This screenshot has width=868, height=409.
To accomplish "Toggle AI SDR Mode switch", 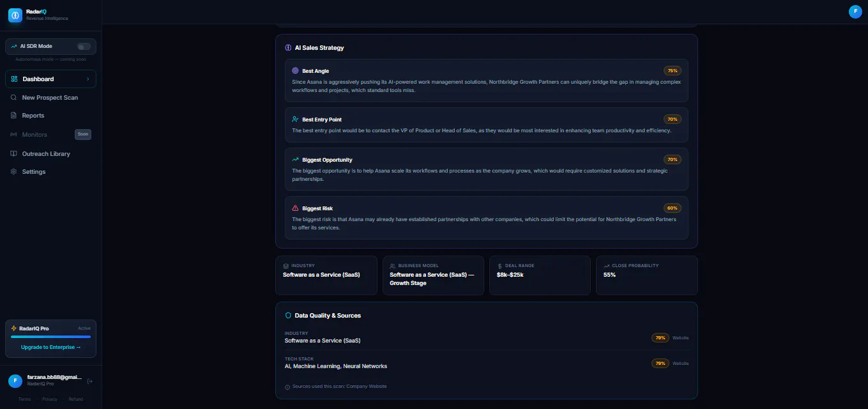I will point(84,46).
